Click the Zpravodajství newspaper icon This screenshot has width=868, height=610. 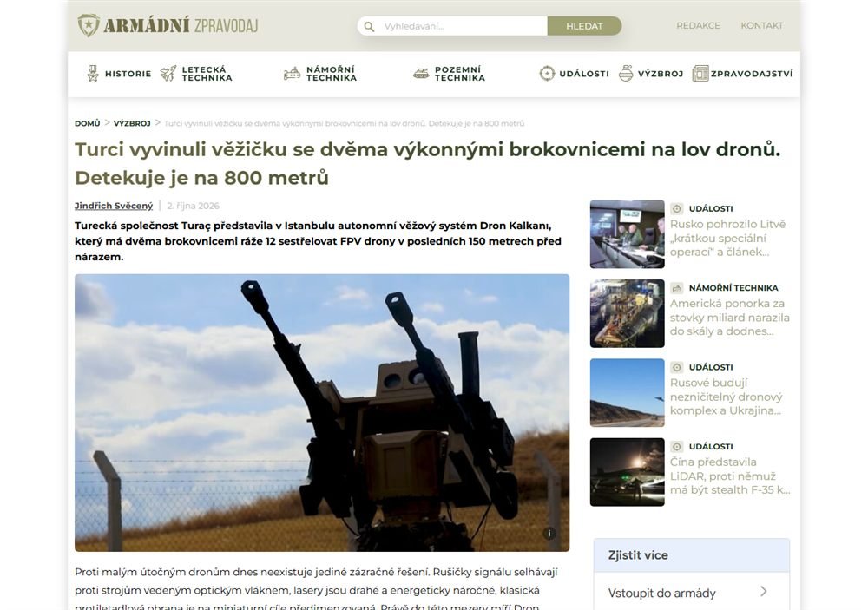point(700,73)
